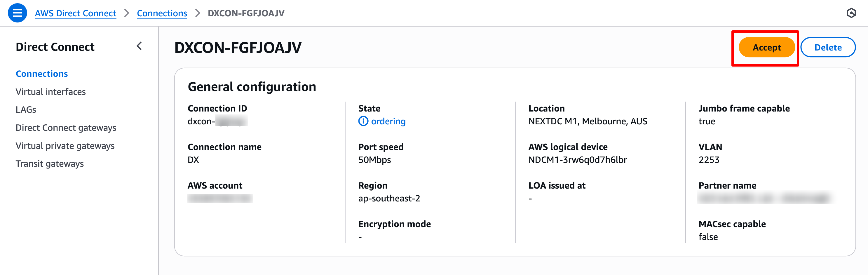Select Connections in the sidebar
Screen dimensions: 868x275
(42, 74)
